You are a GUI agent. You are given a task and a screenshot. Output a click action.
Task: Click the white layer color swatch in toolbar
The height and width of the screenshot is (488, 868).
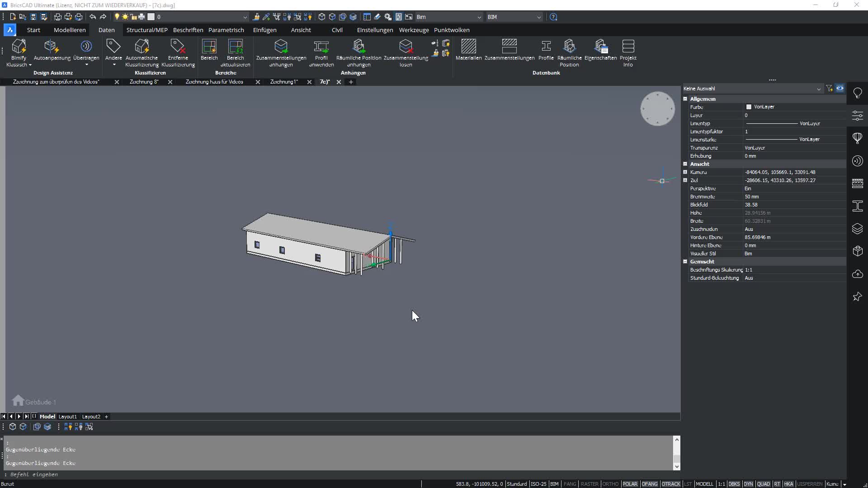151,17
